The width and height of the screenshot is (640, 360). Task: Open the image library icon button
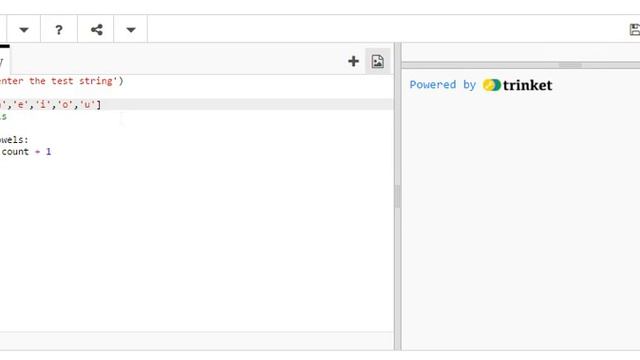(378, 62)
